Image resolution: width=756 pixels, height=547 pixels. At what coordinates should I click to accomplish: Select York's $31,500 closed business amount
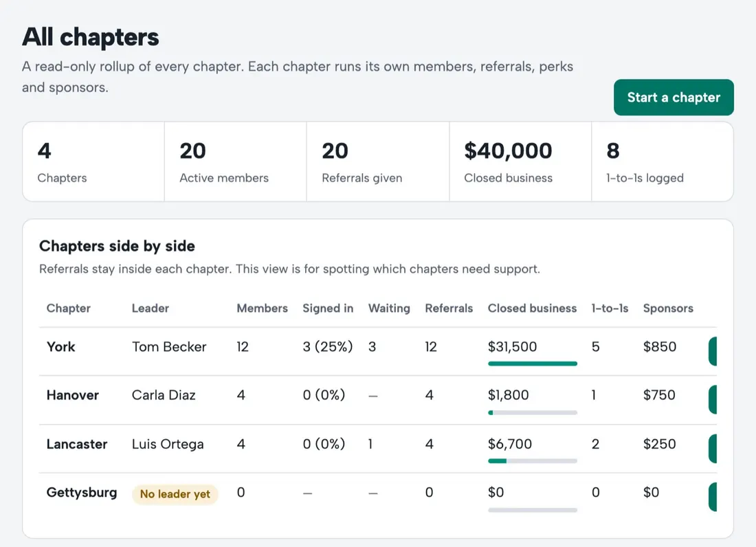click(x=512, y=347)
